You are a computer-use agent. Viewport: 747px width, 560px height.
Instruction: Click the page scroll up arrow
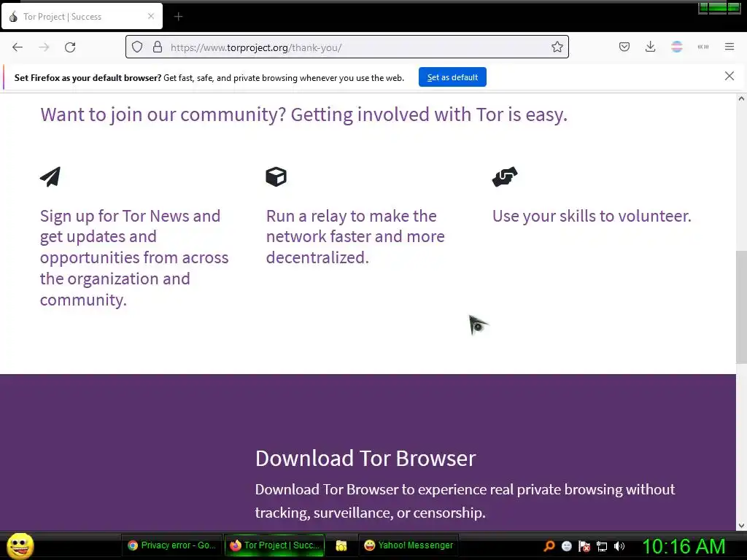741,99
